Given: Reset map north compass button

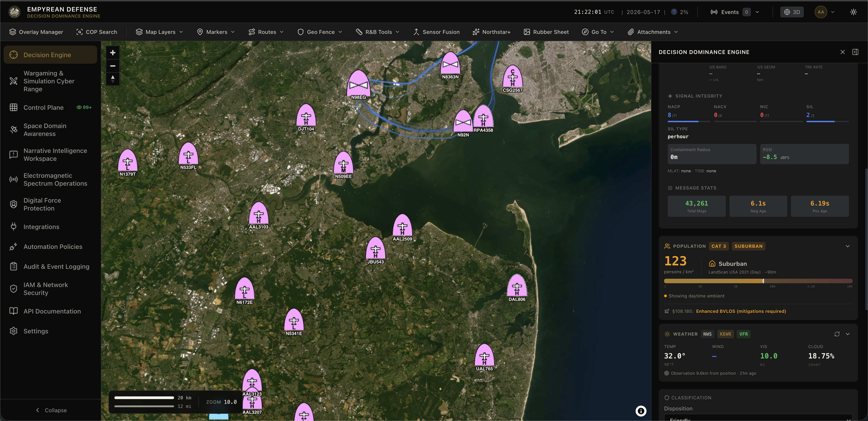Looking at the screenshot, I should (x=113, y=79).
